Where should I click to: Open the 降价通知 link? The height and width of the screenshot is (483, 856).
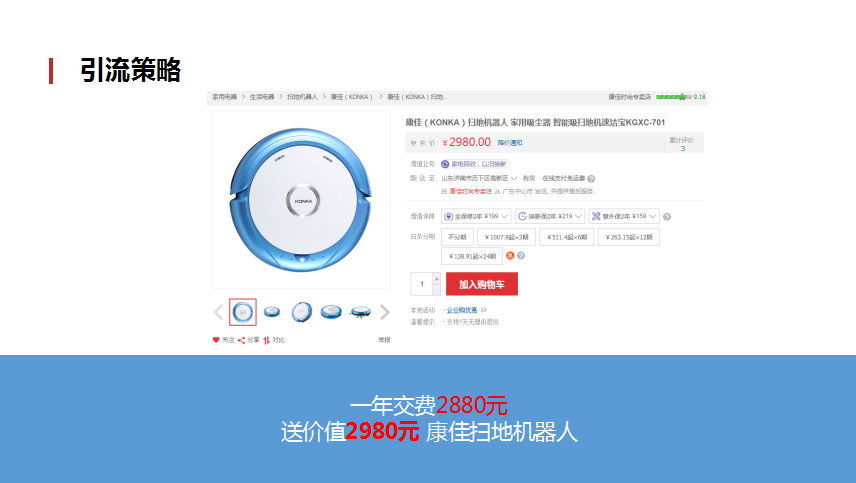pyautogui.click(x=510, y=143)
